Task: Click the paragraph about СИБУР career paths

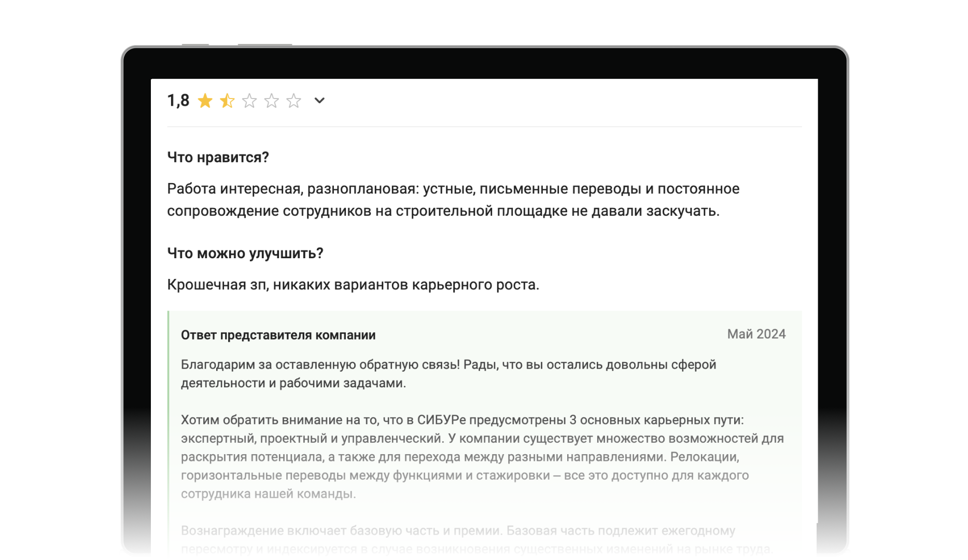Action: point(482,456)
